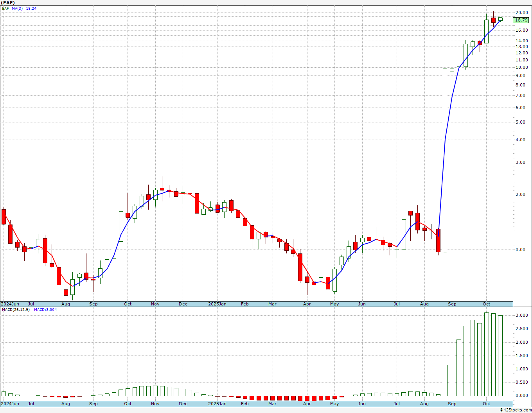Click Feb on the MACD panel date axis
The height and width of the screenshot is (413, 532).
[x=245, y=404]
